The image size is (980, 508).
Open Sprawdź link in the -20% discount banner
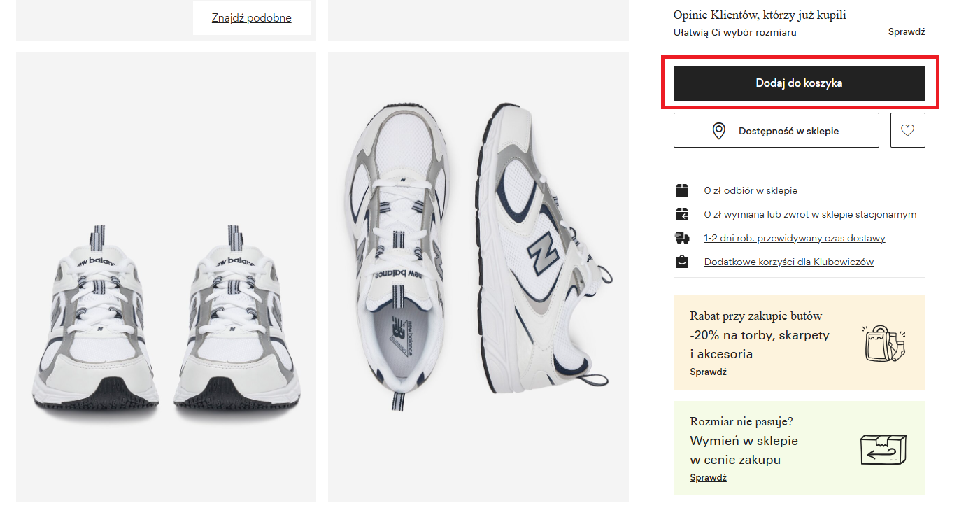click(708, 372)
